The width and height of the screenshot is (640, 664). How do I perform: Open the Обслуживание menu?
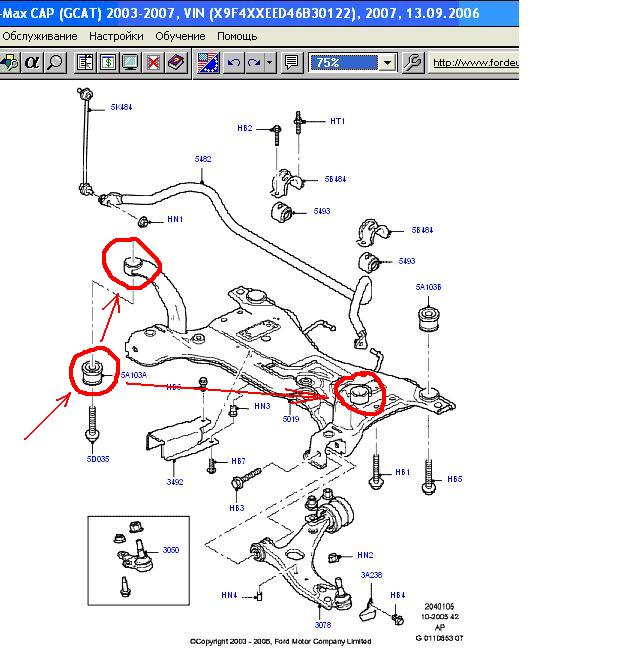(x=40, y=36)
